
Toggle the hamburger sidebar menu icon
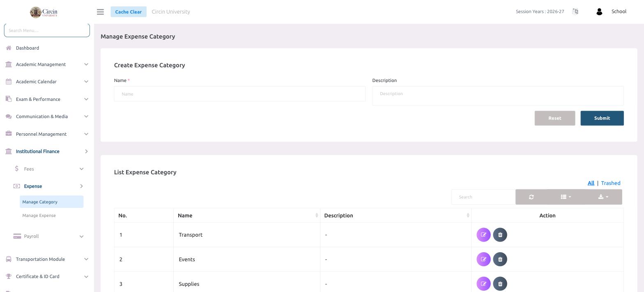pyautogui.click(x=100, y=12)
